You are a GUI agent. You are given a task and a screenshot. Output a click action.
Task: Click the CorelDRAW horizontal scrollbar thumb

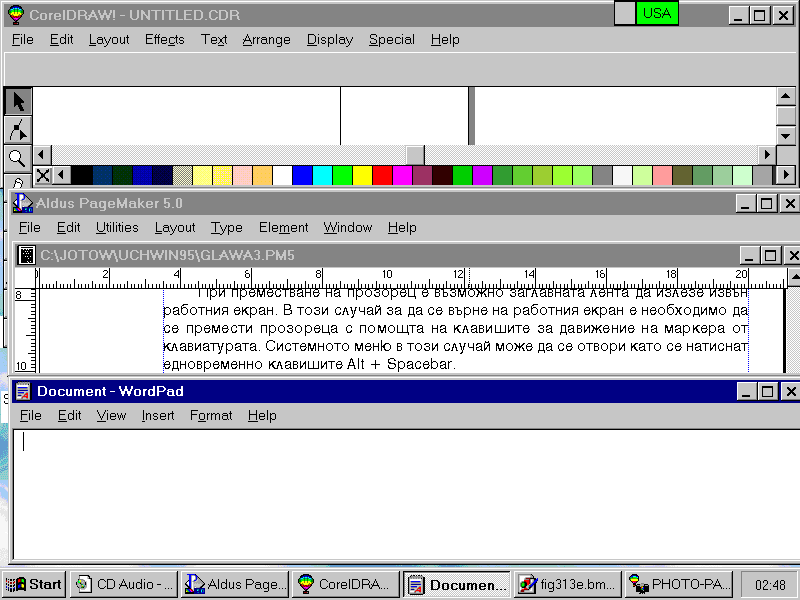point(415,155)
